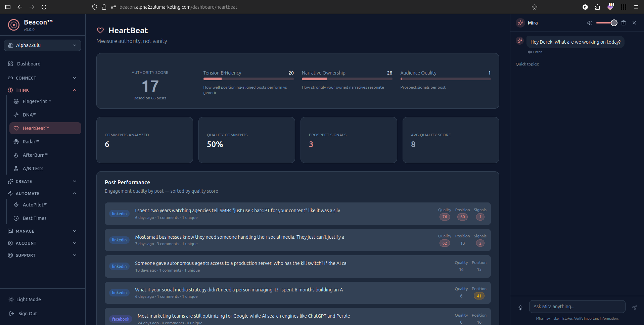644x325 pixels.
Task: Click Listen under Mira's greeting
Action: (x=535, y=52)
